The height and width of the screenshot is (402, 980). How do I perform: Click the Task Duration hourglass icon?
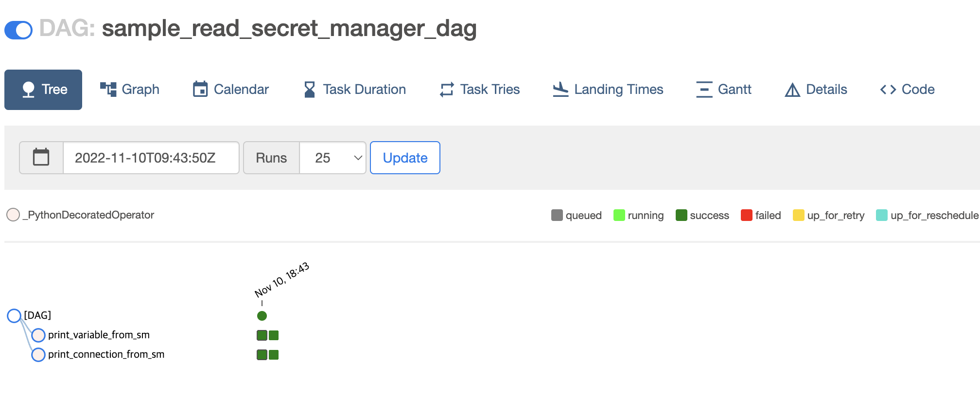(309, 89)
